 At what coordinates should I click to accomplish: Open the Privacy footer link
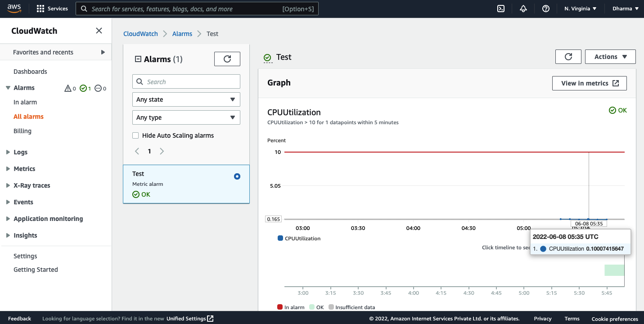[x=543, y=319]
